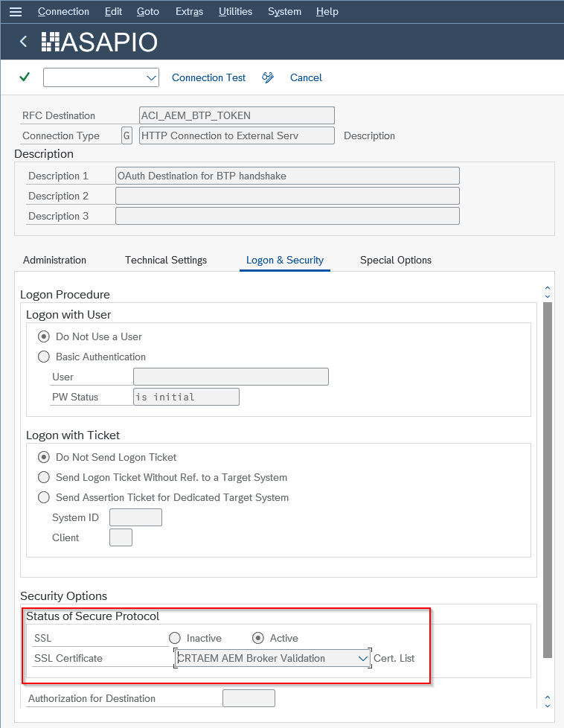The image size is (564, 728).
Task: Click the bottom scroll arrows of the panel
Action: tap(548, 701)
